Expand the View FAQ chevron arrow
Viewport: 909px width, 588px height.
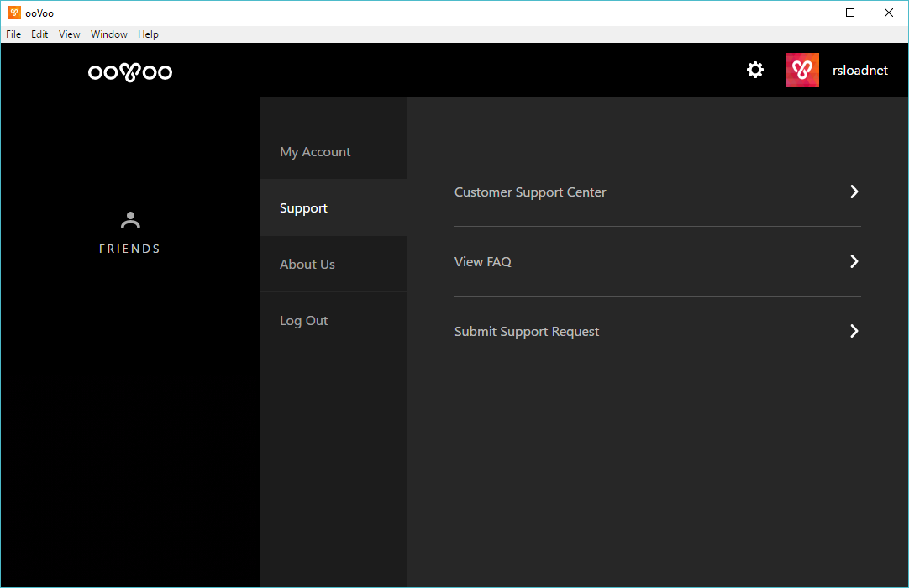tap(854, 261)
